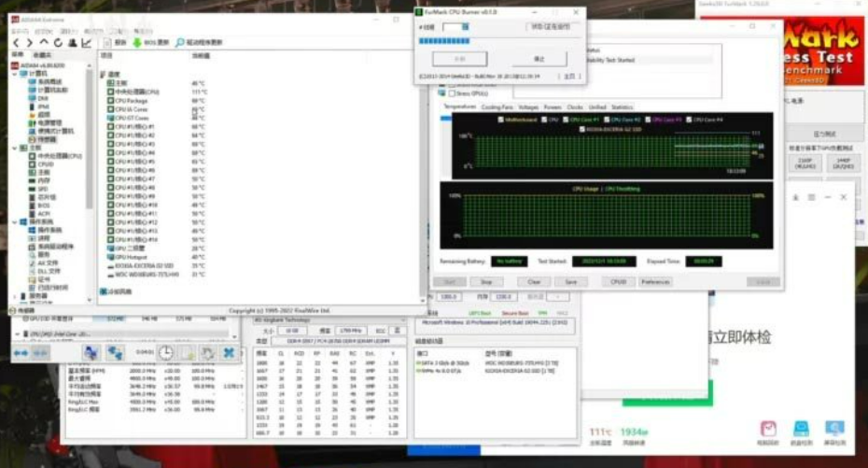Switch to the Powers tab
868x468 pixels.
tap(553, 106)
